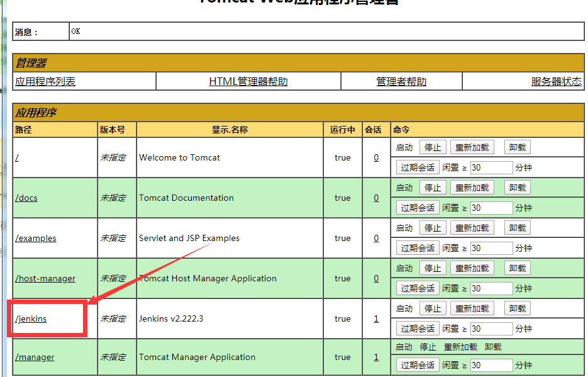Click 过期会话 button for root / app
This screenshot has width=588, height=377.
coord(418,167)
